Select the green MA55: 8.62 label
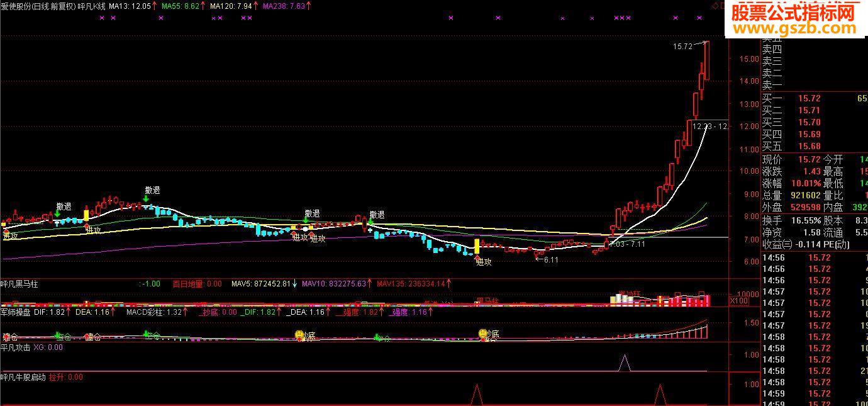This screenshot has width=868, height=406. pos(183,6)
